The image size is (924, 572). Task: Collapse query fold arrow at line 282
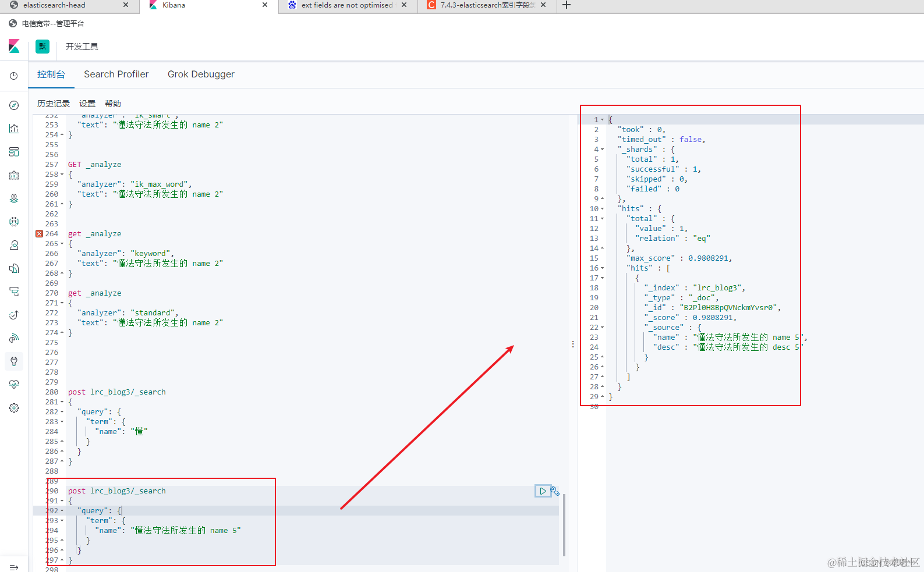(62, 412)
